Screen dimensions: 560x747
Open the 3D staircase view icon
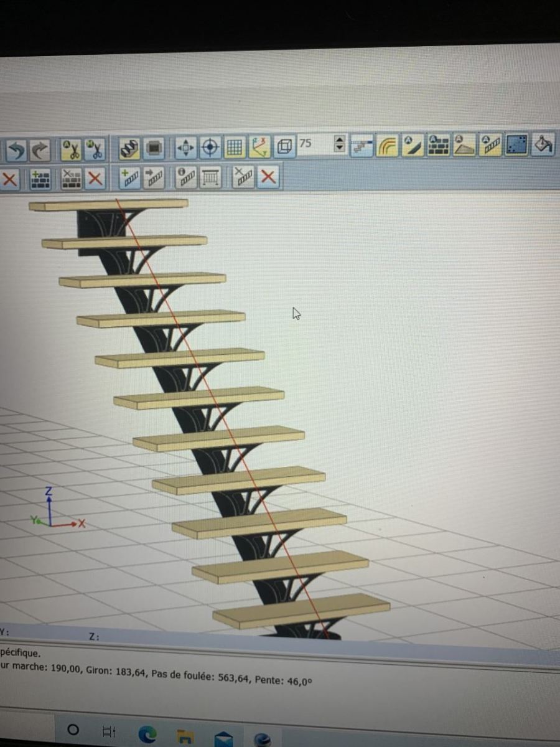click(130, 149)
